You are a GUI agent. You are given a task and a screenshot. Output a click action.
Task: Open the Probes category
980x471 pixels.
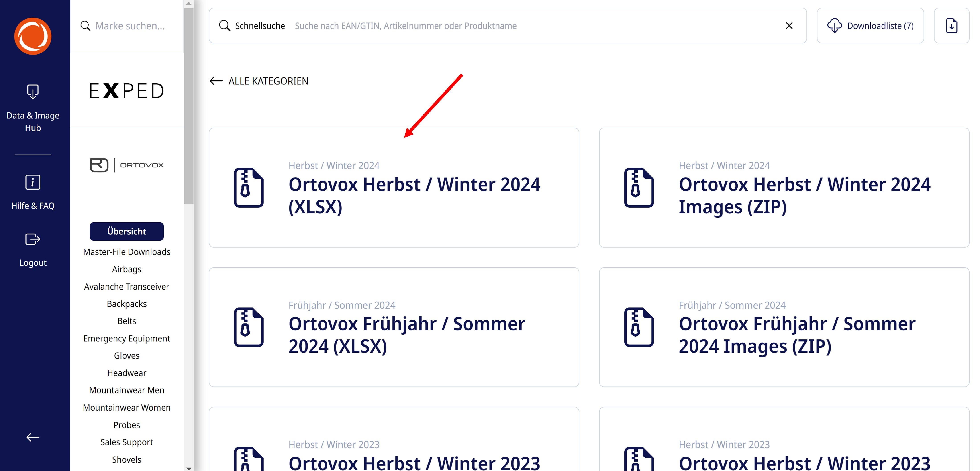coord(127,425)
